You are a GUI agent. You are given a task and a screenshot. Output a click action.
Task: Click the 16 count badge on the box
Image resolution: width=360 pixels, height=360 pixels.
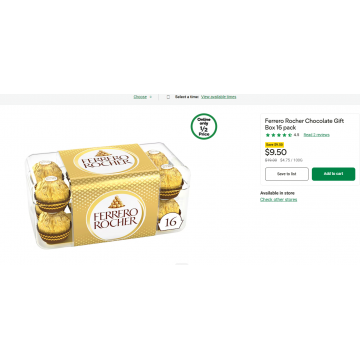[x=170, y=222]
